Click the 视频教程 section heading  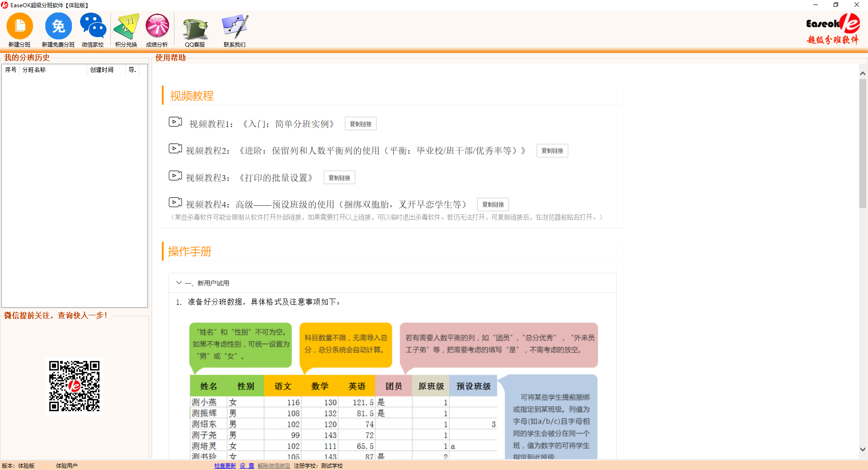tap(192, 96)
